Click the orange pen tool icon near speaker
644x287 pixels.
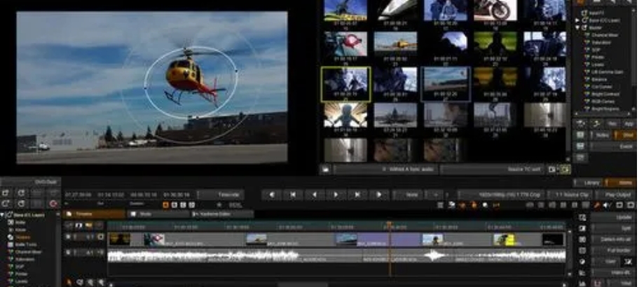pyautogui.click(x=597, y=205)
